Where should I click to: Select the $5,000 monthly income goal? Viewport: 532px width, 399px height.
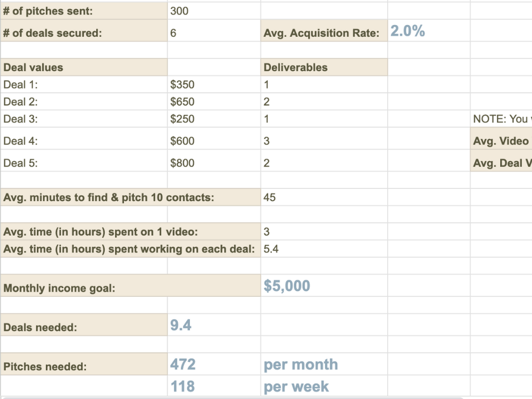coord(324,286)
